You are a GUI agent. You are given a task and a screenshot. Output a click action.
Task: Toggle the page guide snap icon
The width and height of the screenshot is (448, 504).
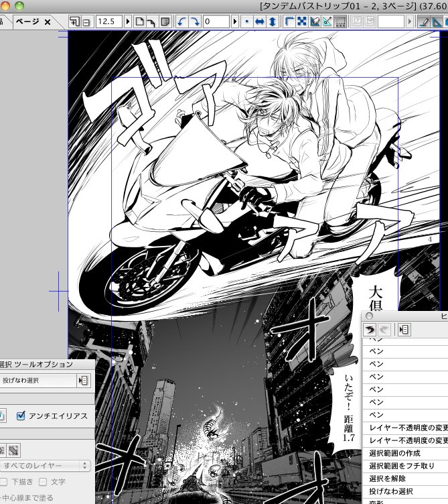coord(315,21)
